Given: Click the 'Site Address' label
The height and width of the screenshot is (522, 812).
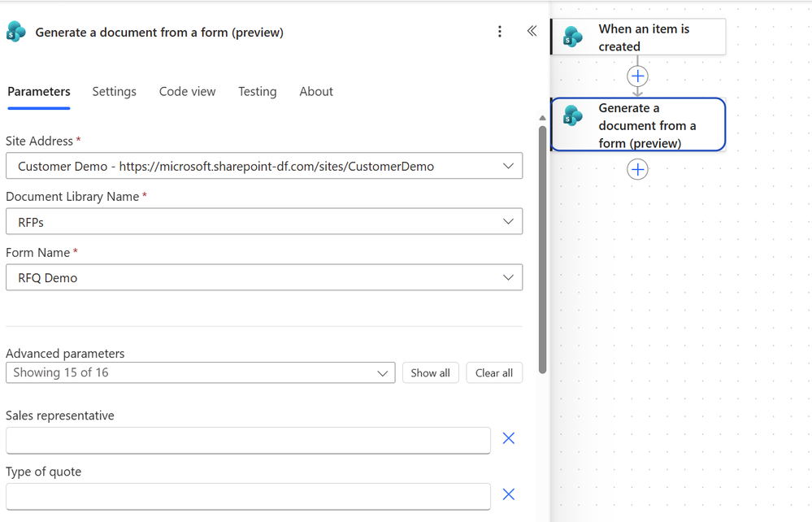Looking at the screenshot, I should [39, 141].
